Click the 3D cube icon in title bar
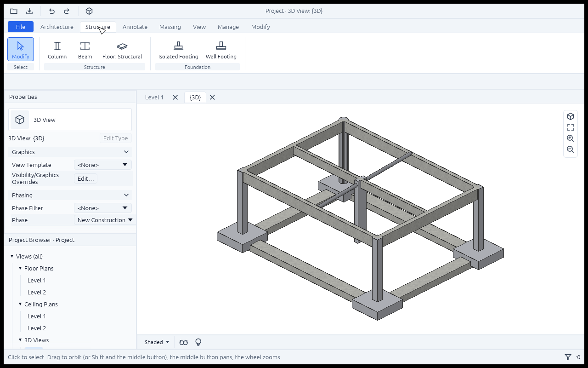588x368 pixels. 89,11
